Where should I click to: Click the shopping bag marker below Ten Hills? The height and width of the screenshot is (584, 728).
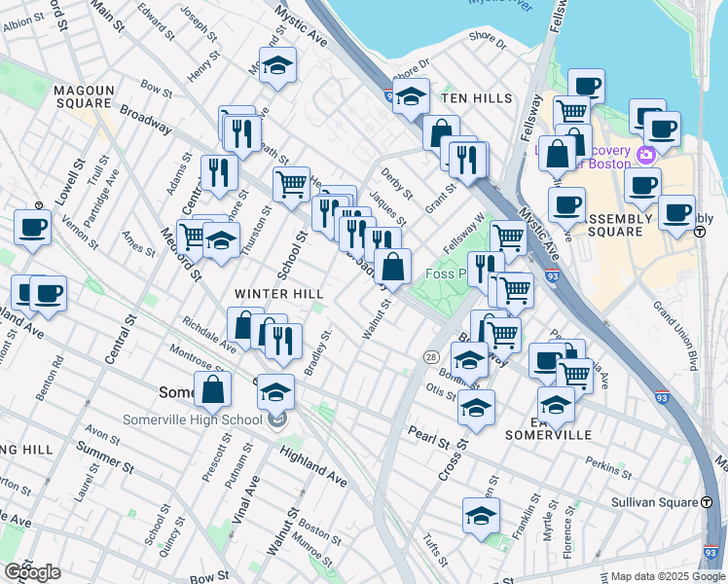click(441, 133)
